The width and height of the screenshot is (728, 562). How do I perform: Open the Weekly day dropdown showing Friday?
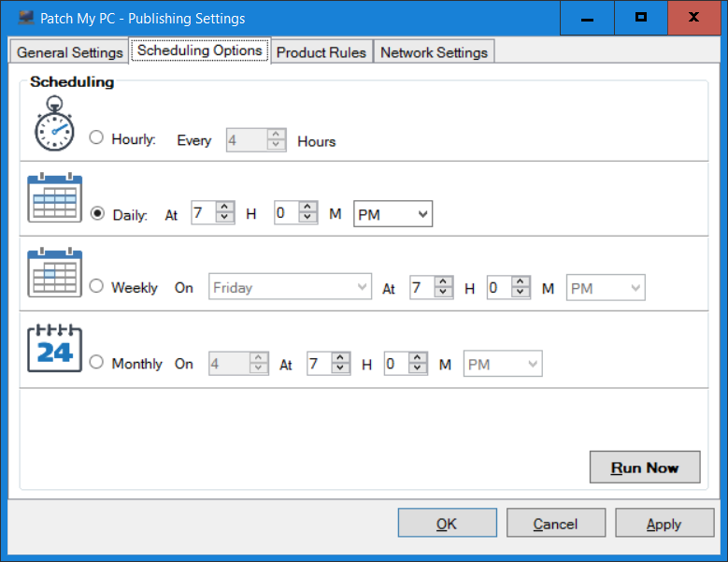tap(291, 286)
